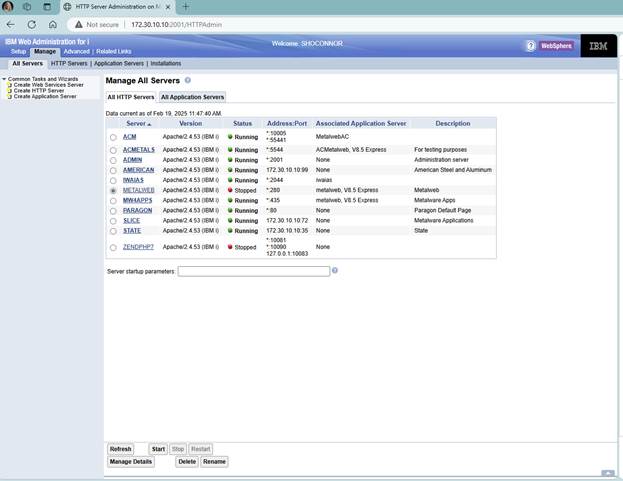This screenshot has height=481, width=623.
Task: Click the Create HTTP Server link
Action: click(x=39, y=91)
